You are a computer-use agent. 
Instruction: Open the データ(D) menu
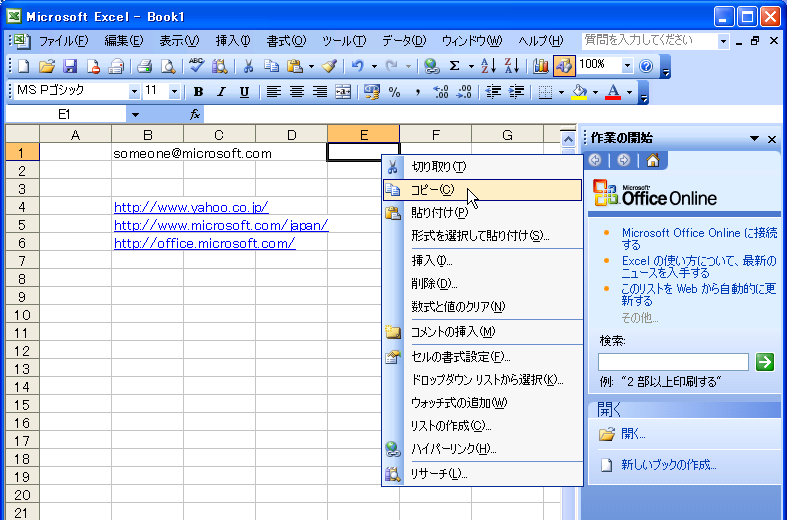click(x=404, y=41)
